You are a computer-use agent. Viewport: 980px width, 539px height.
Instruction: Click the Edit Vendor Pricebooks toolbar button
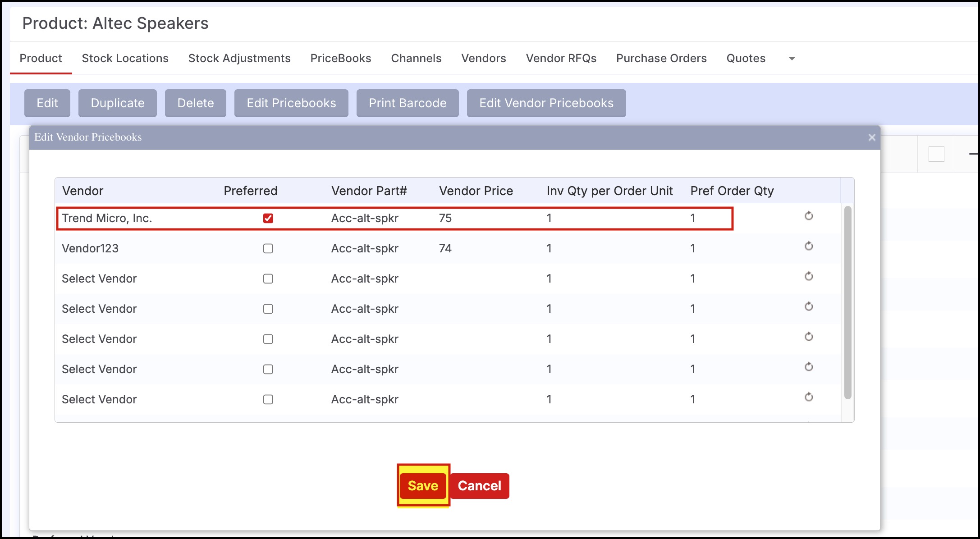pos(546,103)
